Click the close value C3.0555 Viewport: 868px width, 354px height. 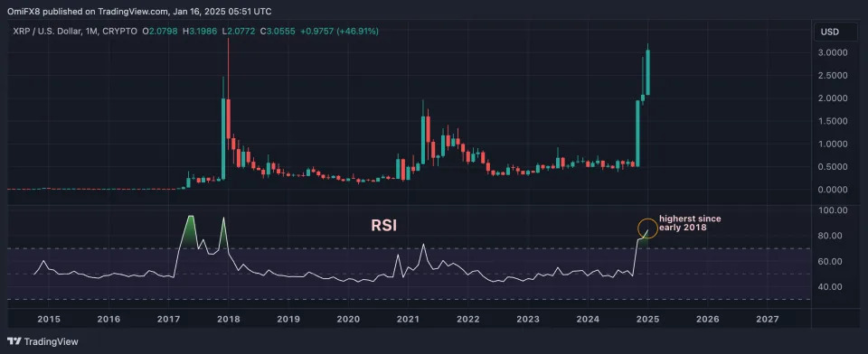click(x=278, y=33)
